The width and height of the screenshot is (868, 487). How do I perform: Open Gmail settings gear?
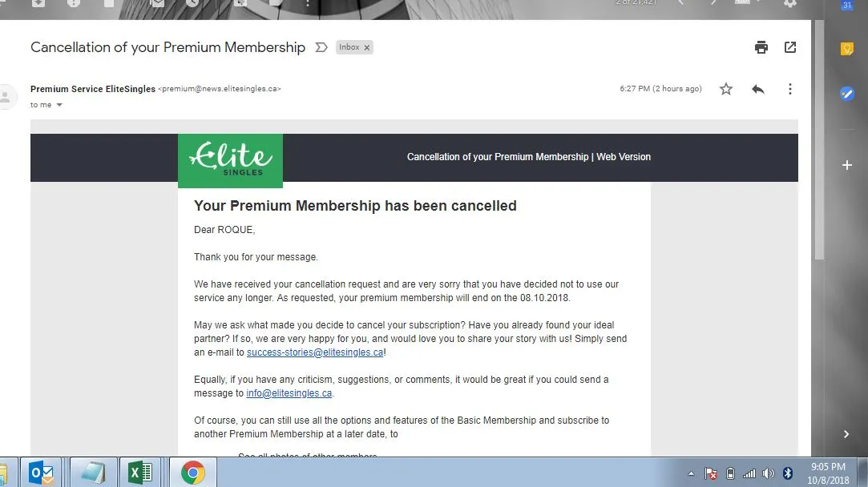pos(790,3)
